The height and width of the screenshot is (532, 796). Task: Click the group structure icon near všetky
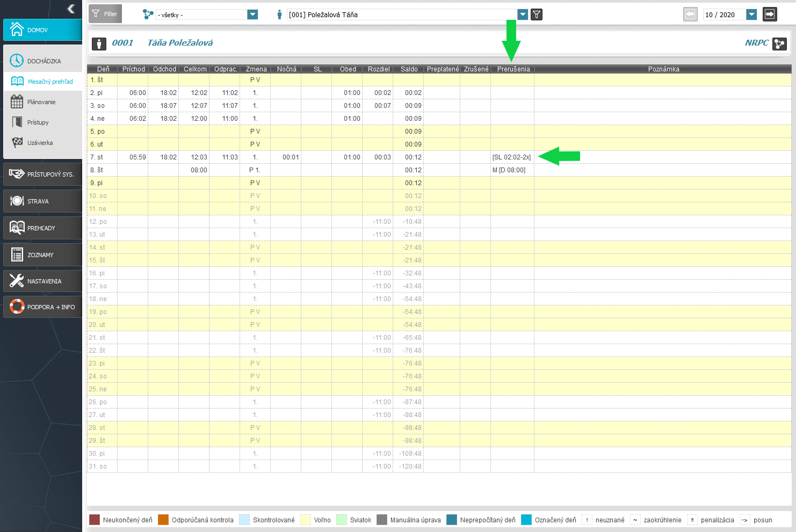coord(148,14)
